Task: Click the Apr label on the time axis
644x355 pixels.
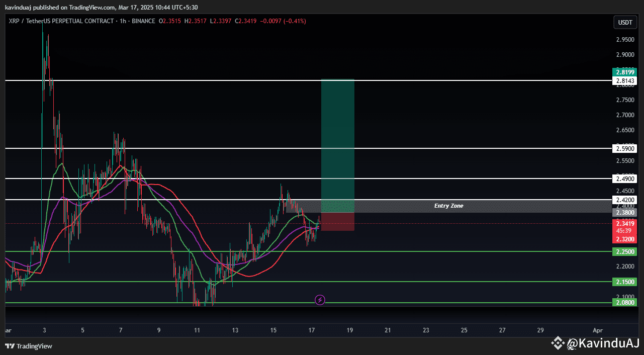Action: pos(597,330)
